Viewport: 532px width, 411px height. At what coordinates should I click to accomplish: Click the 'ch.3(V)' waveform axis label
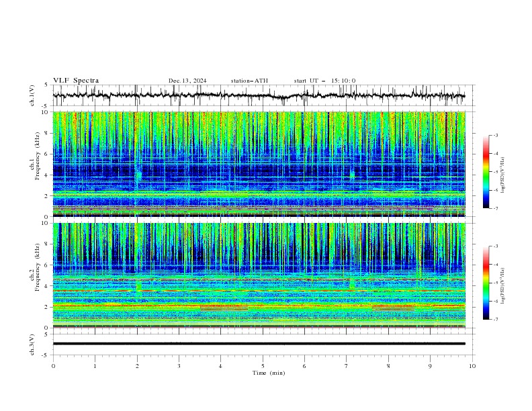(32, 345)
